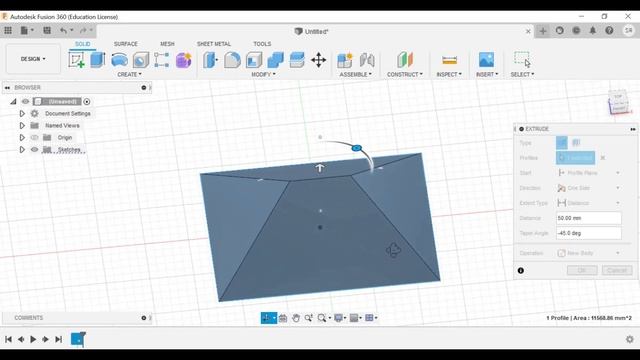Select the Offset Face tool
This screenshot has height=360, width=640.
coord(297,60)
